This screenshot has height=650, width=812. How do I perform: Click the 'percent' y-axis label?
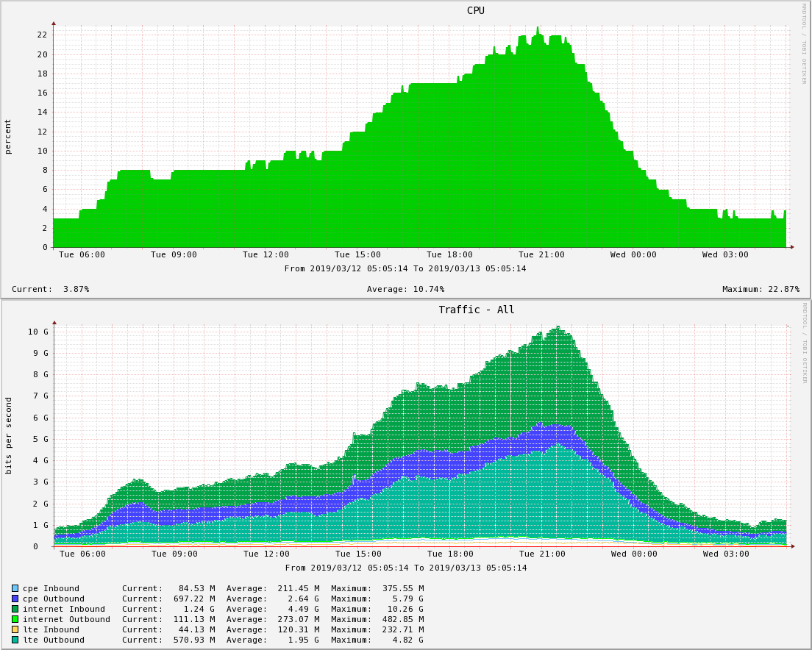click(8, 136)
